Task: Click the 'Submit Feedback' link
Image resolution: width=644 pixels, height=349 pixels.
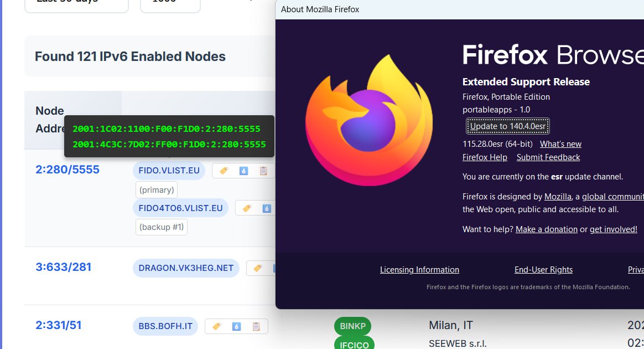Action: click(548, 157)
